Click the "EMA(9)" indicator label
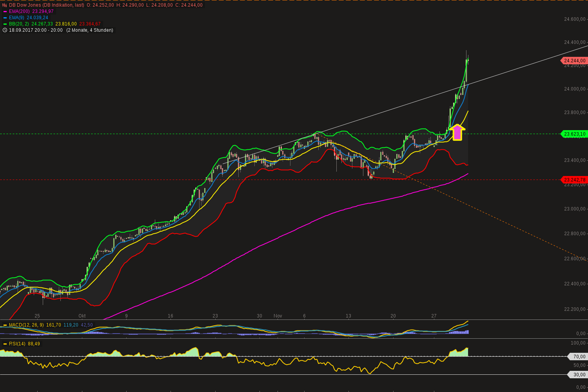The width and height of the screenshot is (588, 392). [x=16, y=18]
